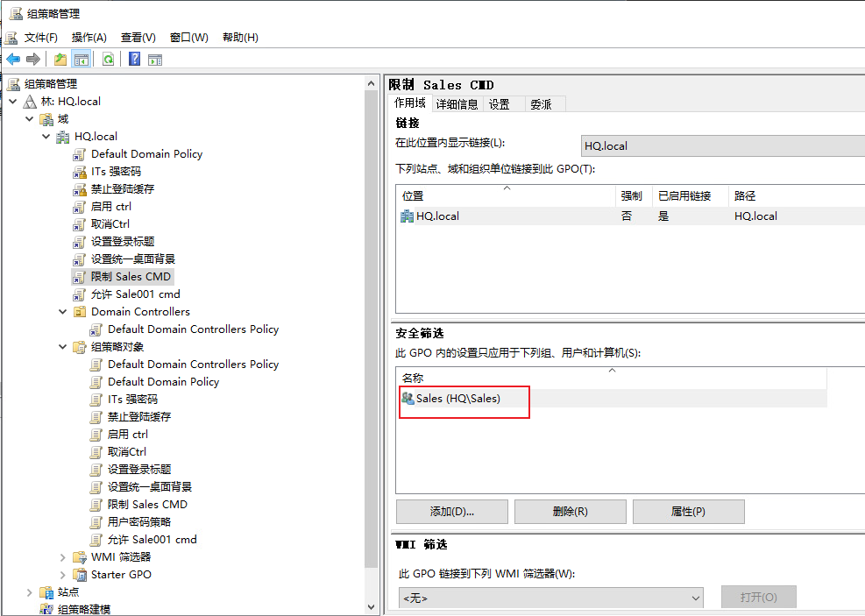Open help via the question mark icon
This screenshot has width=865, height=616.
(135, 59)
